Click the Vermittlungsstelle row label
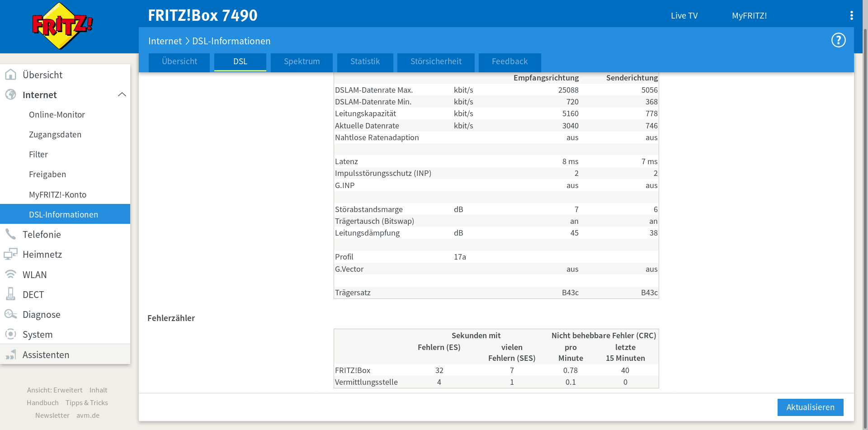The width and height of the screenshot is (868, 430). (x=366, y=382)
